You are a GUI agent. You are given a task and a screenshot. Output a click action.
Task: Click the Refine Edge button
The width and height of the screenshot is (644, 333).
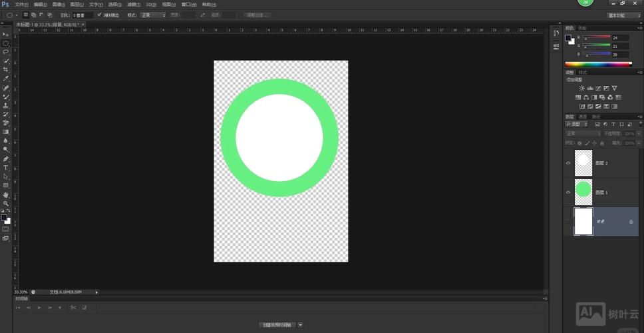(257, 15)
